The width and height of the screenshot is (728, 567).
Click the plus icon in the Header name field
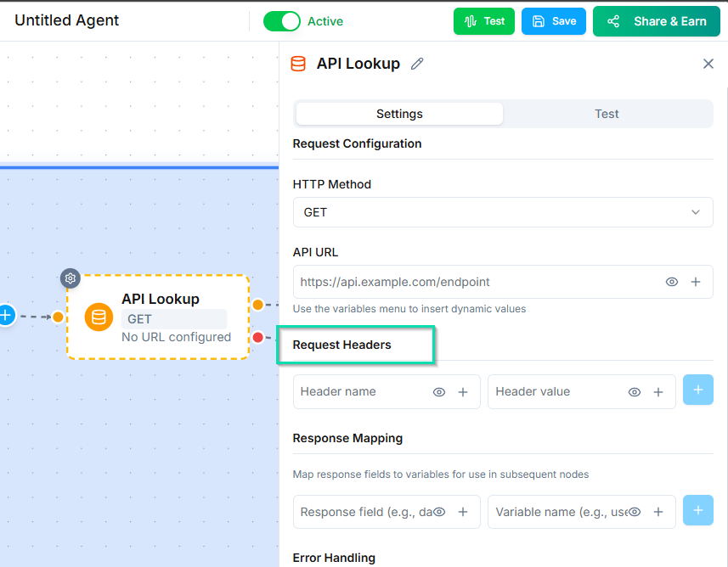tap(463, 391)
